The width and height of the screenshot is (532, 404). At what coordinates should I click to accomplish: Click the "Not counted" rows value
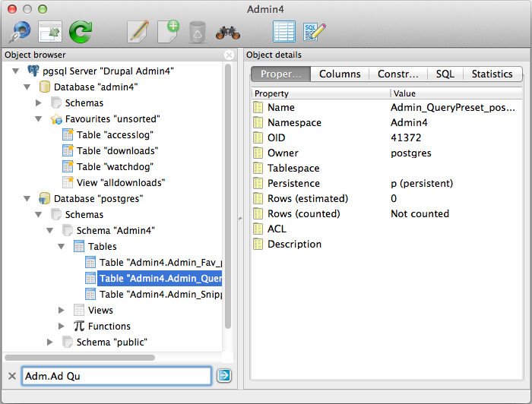click(x=420, y=213)
